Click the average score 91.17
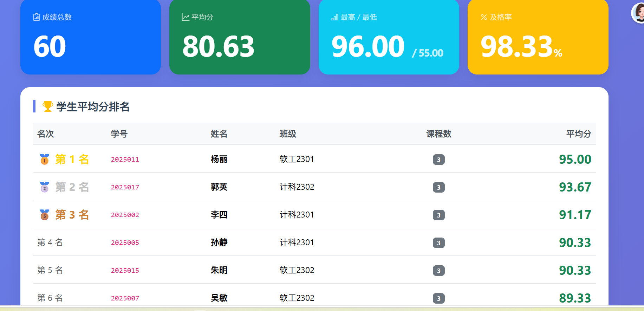 coord(575,215)
